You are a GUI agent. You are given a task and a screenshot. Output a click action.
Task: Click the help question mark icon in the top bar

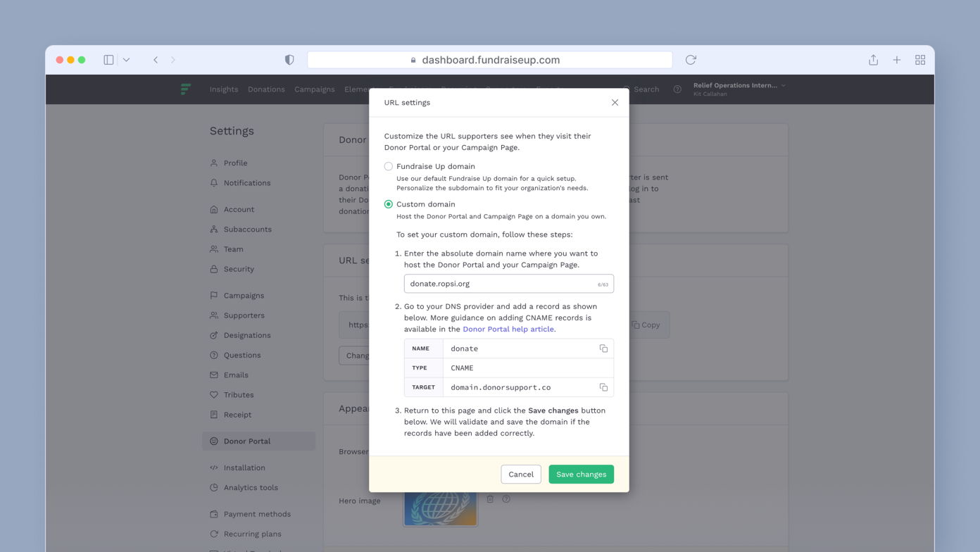pos(677,89)
